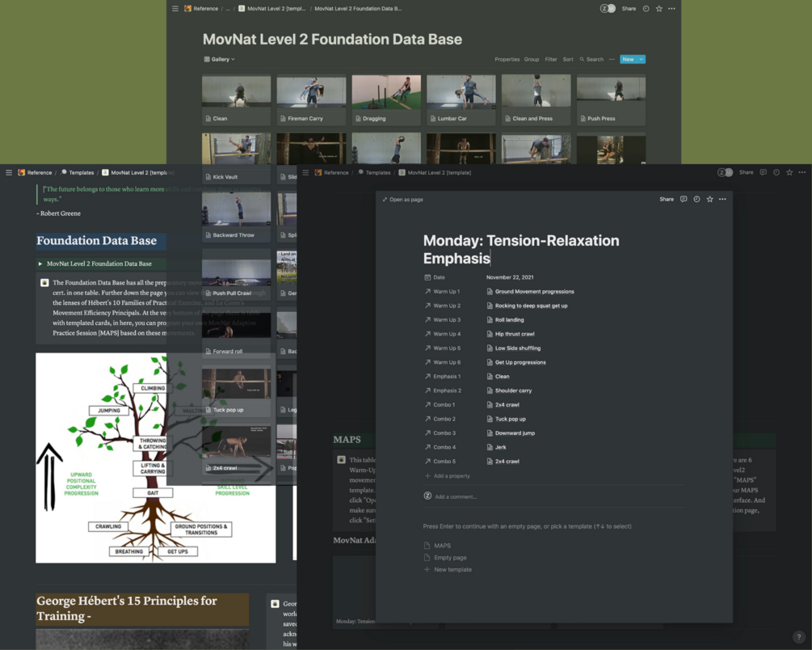The height and width of the screenshot is (650, 812).
Task: Click Share in right window top bar
Action: (747, 173)
